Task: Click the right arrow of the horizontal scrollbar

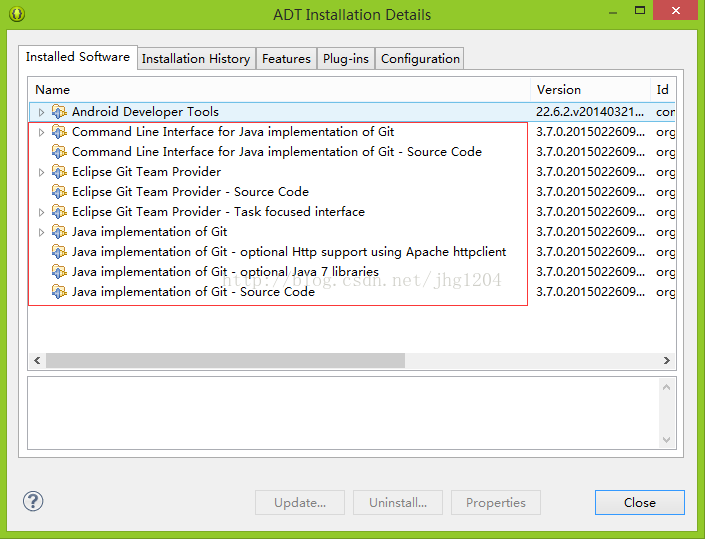Action: click(x=666, y=360)
